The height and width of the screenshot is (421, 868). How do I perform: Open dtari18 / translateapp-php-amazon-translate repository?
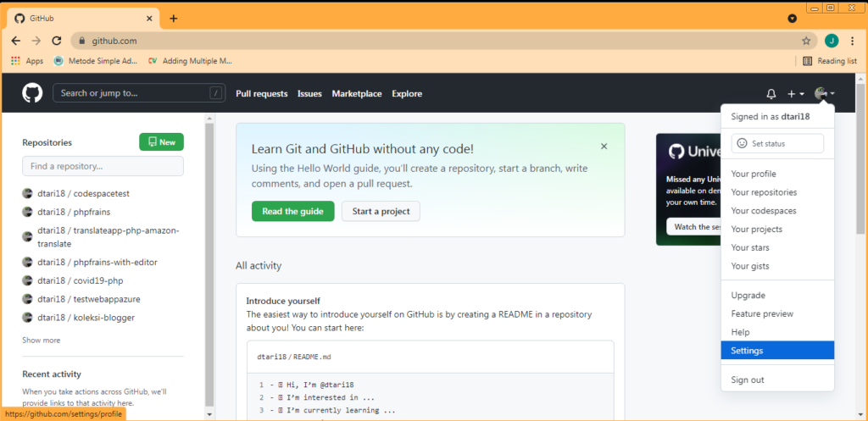point(108,237)
